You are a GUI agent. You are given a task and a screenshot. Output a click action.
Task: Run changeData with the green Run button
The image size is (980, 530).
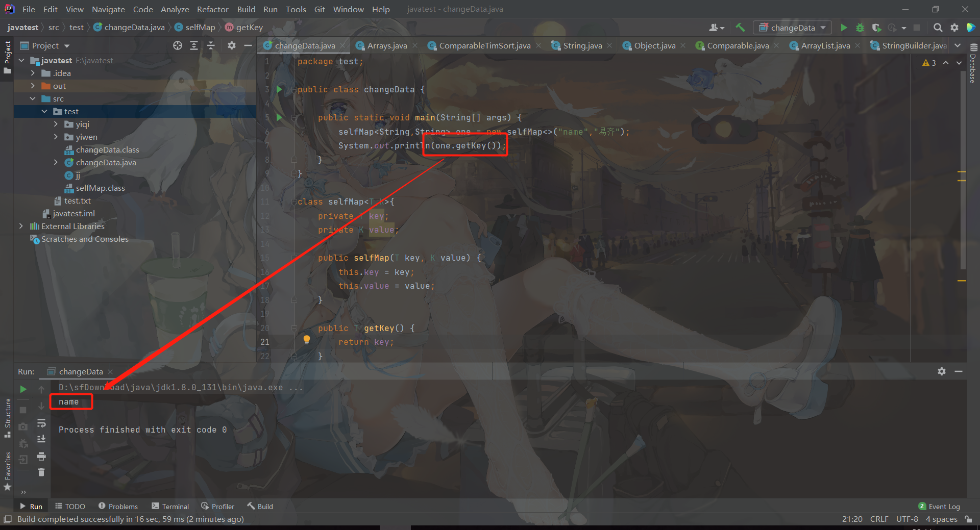click(844, 28)
